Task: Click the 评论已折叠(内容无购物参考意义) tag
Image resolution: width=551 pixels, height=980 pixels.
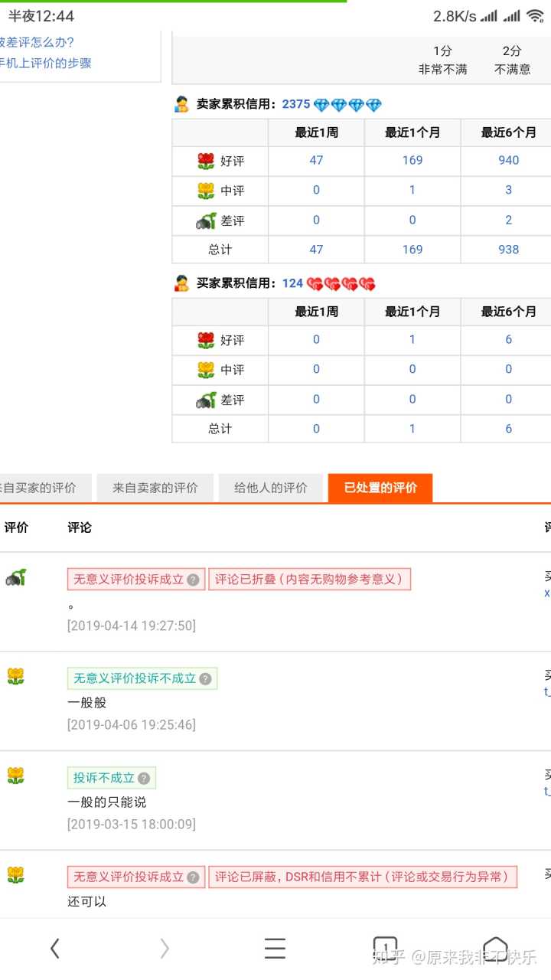Action: (x=310, y=580)
